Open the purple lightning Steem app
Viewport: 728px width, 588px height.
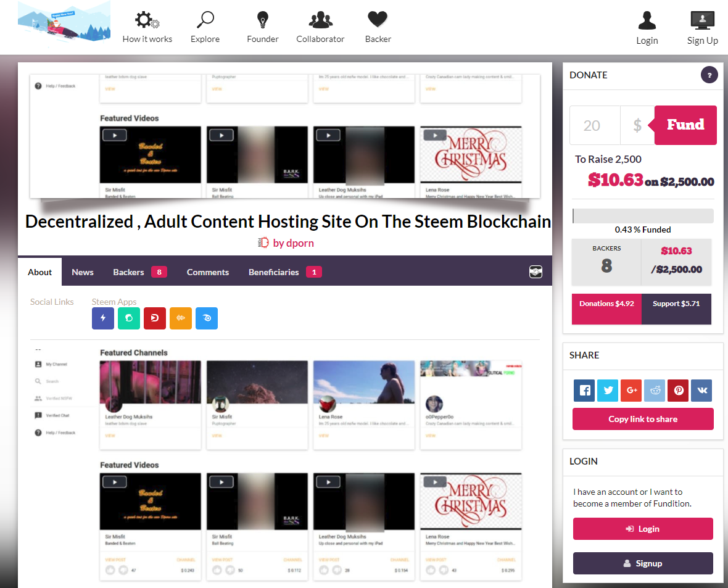point(103,318)
